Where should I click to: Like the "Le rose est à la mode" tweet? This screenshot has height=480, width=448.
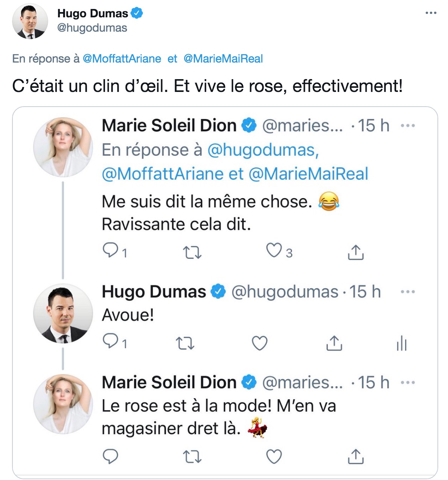pyautogui.click(x=274, y=457)
